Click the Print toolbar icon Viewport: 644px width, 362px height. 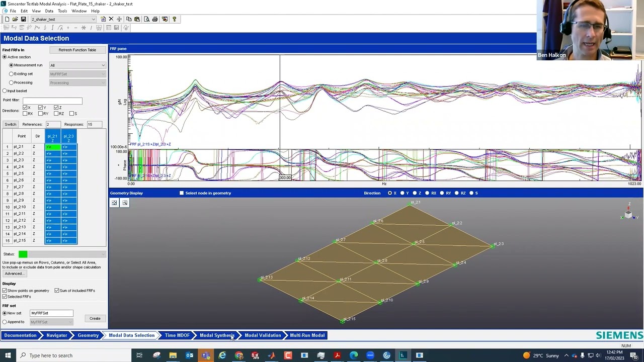(155, 19)
